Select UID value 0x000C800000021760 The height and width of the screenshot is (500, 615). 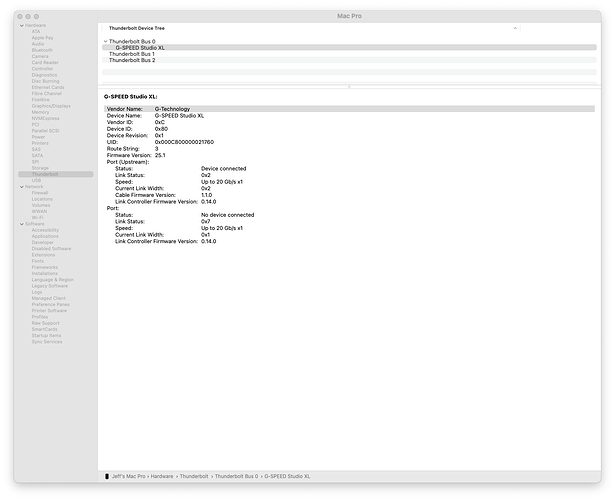pos(184,142)
